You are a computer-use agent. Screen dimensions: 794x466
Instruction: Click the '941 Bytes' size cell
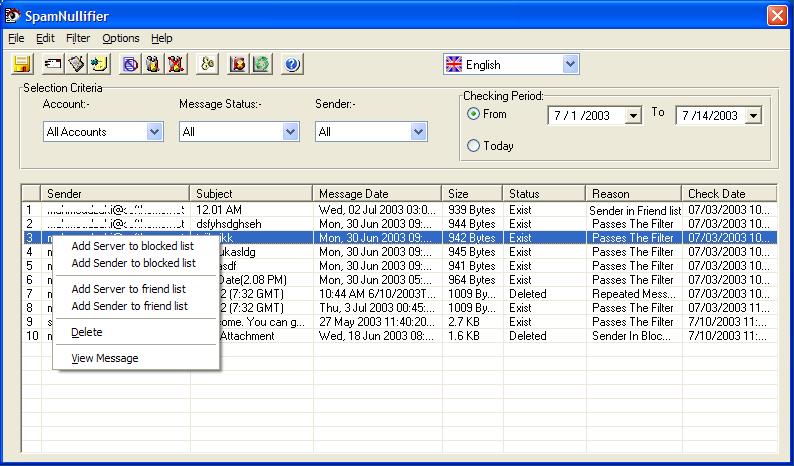[x=472, y=266]
